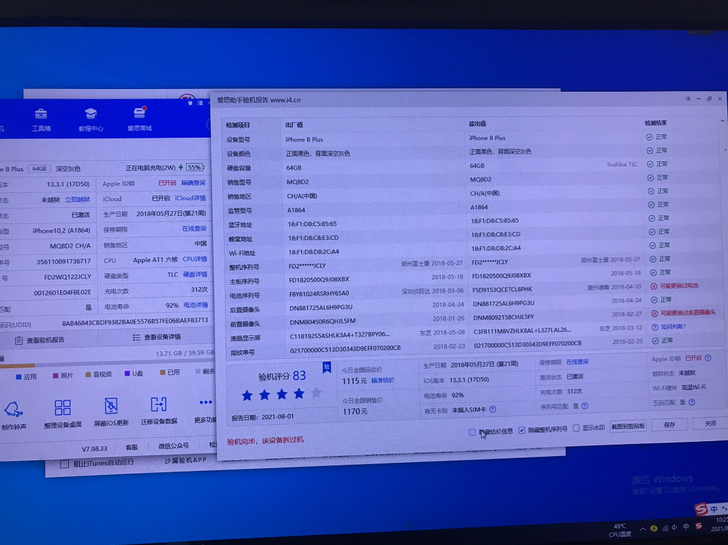Click the 保存 save button in report
This screenshot has height=545, width=728.
pyautogui.click(x=669, y=424)
